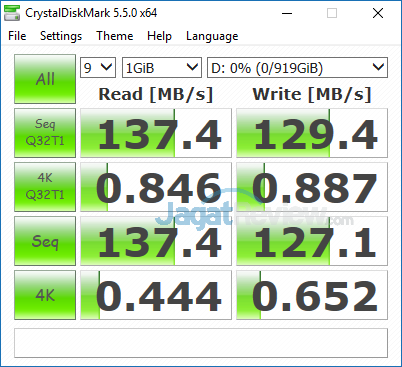This screenshot has width=402, height=367.
Task: Click the 4K read result 0.444
Action: pyautogui.click(x=156, y=295)
